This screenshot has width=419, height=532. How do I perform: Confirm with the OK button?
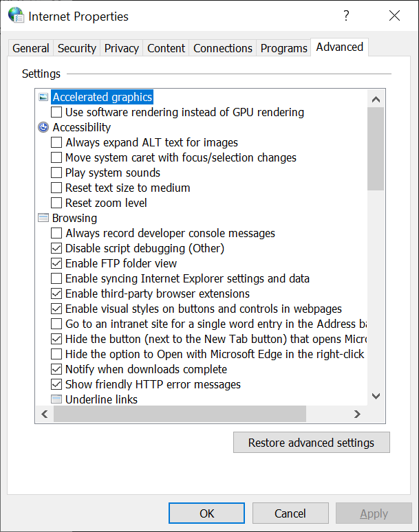coord(207,513)
